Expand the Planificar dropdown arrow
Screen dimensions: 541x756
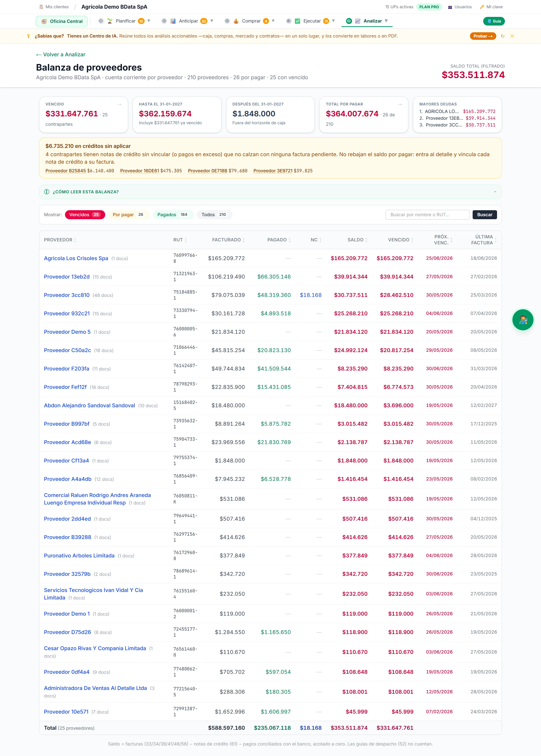coord(149,21)
